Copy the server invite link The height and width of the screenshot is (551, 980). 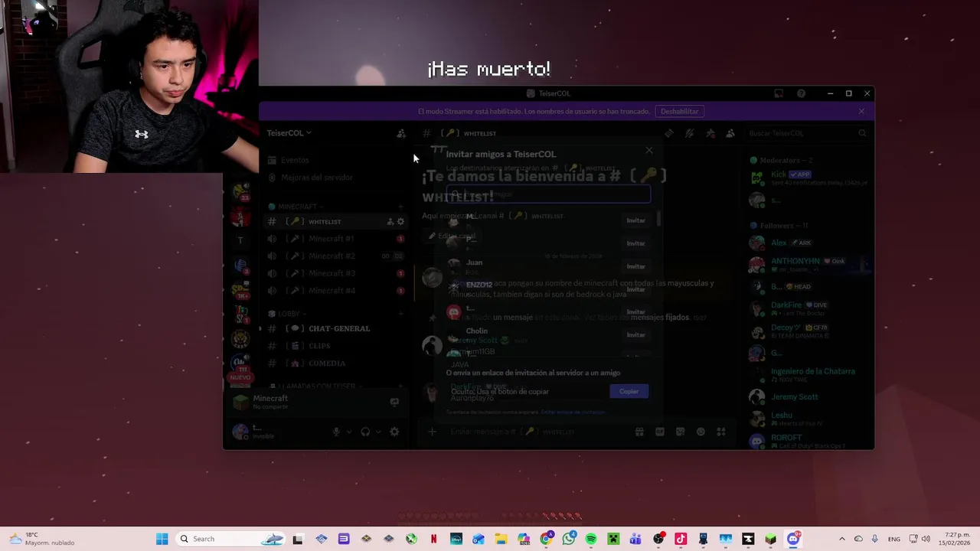629,392
